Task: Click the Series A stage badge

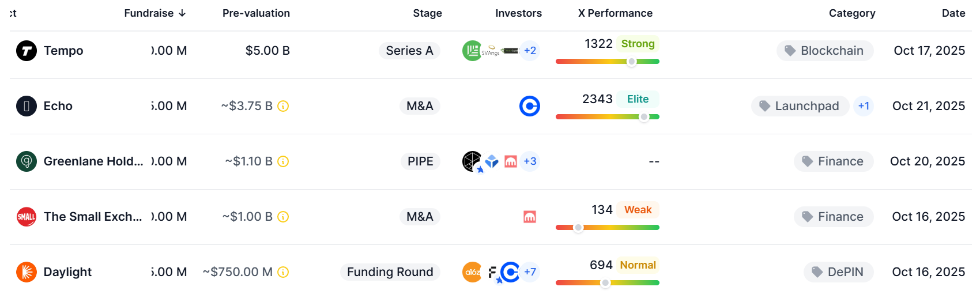Action: tap(409, 51)
